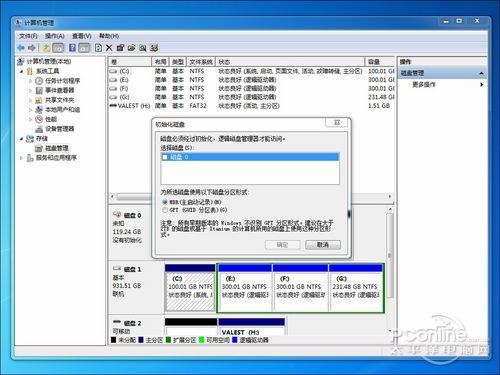
Task: Click the 1.51 GB capacity cell of VALEST
Action: 379,106
